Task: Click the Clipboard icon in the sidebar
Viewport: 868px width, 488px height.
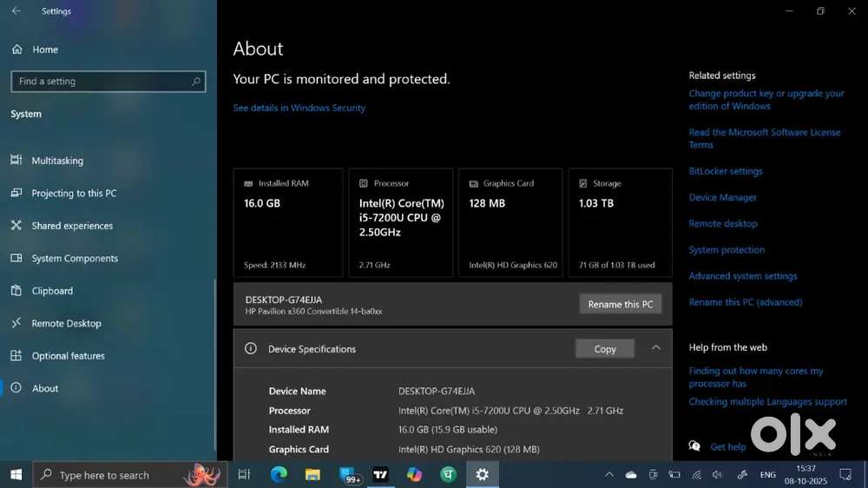Action: tap(16, 290)
